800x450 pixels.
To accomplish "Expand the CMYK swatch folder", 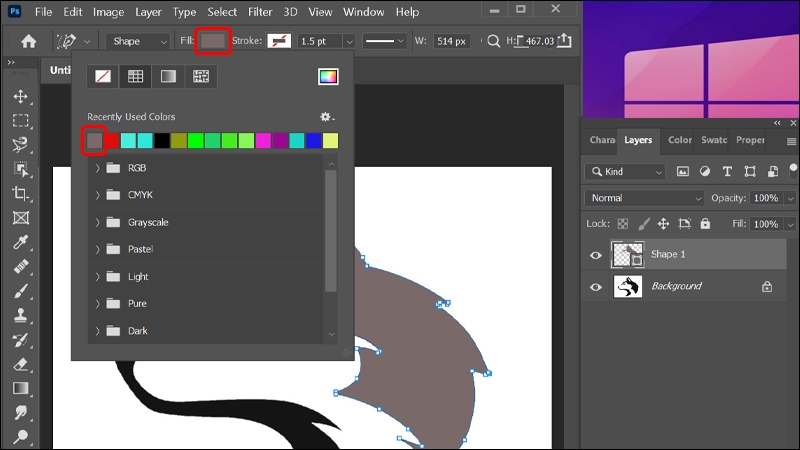I will pyautogui.click(x=97, y=195).
